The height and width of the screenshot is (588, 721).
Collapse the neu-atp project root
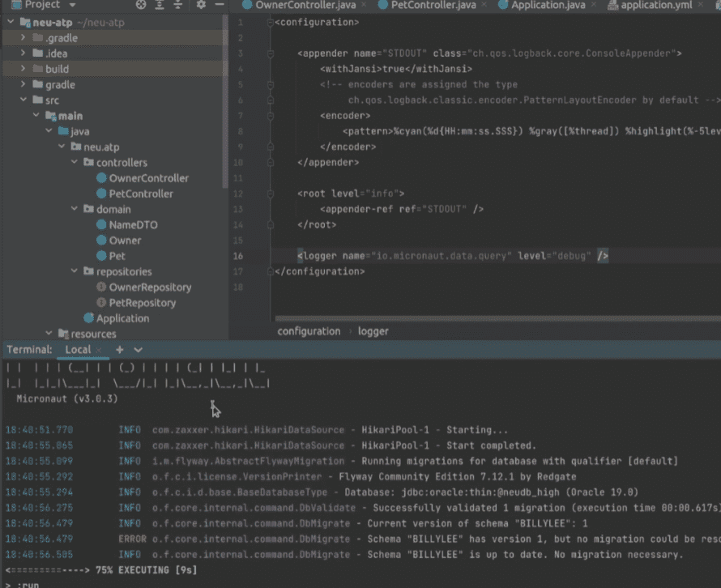11,22
